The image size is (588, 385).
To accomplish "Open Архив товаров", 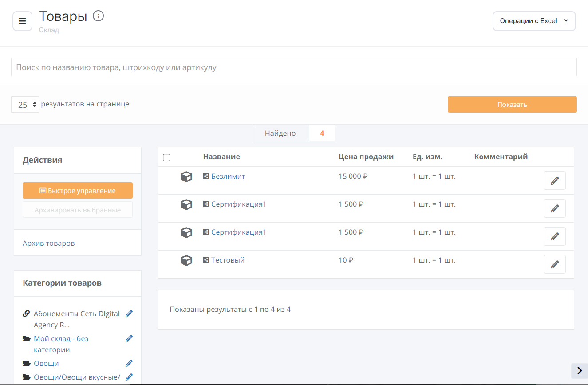I will [48, 243].
